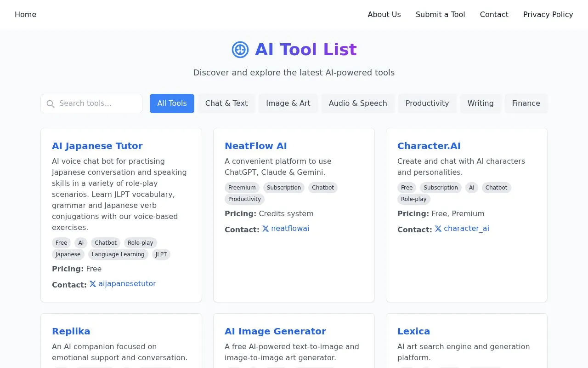Click the Subscription tag on Character.AI

pos(441,188)
